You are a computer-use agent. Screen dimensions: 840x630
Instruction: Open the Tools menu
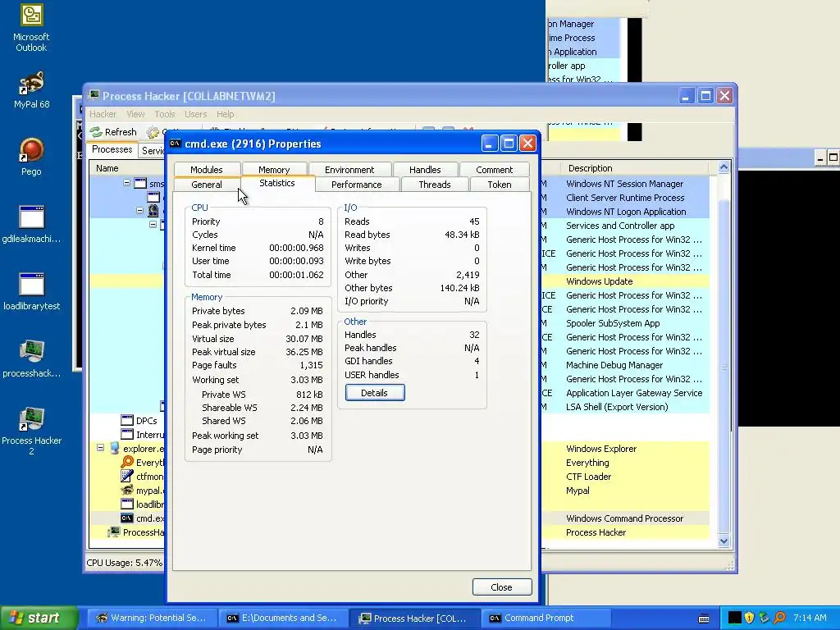click(165, 114)
